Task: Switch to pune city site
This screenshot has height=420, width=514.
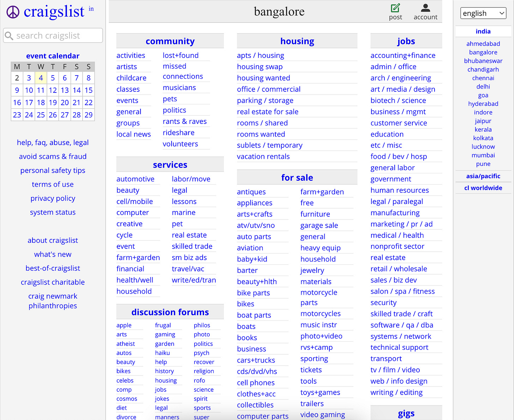Action: tap(483, 164)
